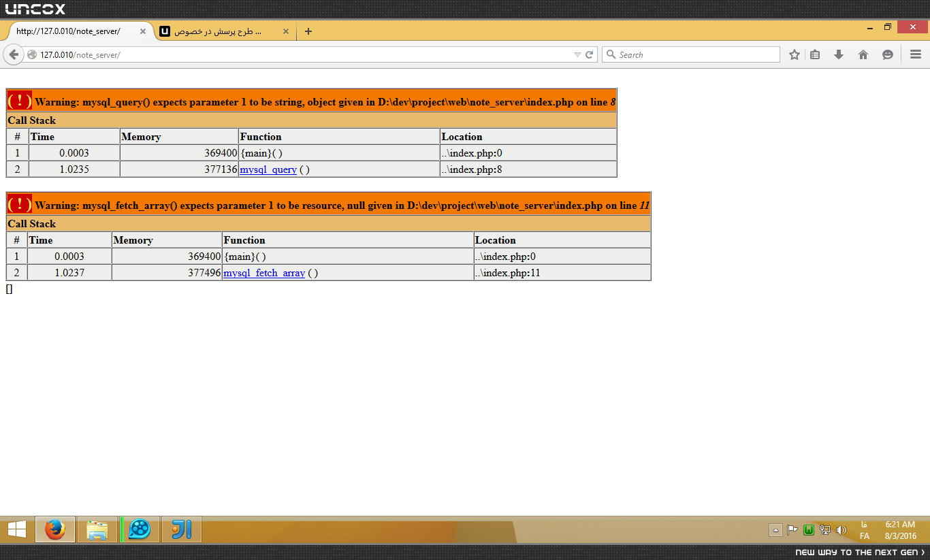Restore down the Firefox window
This screenshot has height=560, width=930.
coord(888,28)
